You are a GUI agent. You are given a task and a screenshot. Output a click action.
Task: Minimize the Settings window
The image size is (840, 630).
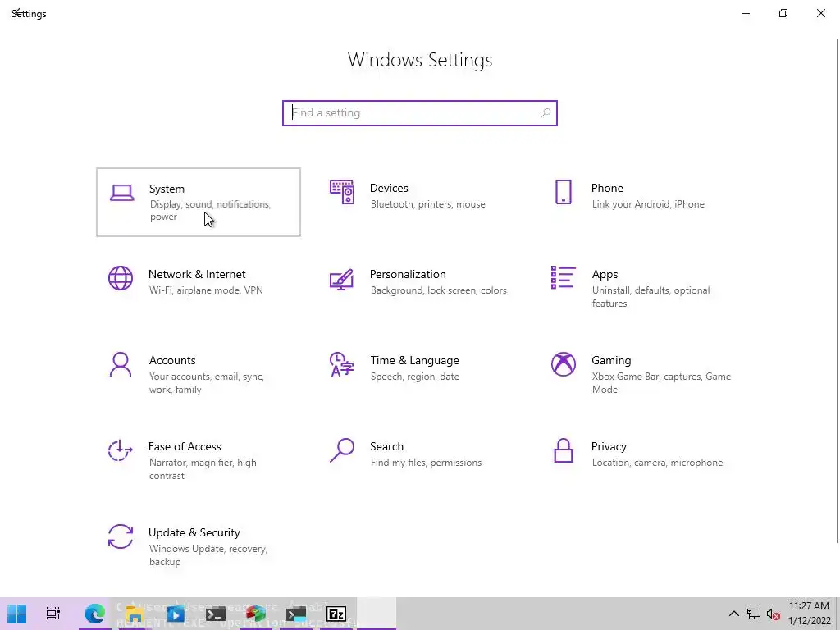pyautogui.click(x=746, y=13)
